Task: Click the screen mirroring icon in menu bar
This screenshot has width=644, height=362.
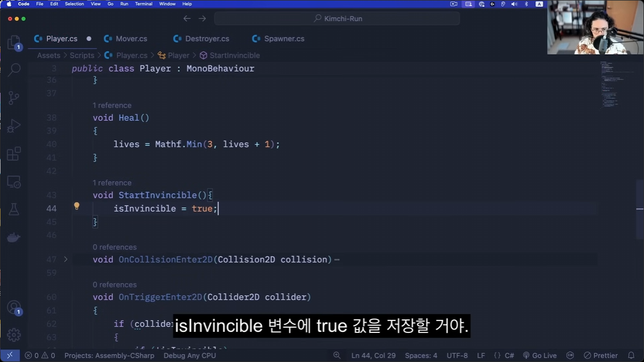Action: point(468,3)
